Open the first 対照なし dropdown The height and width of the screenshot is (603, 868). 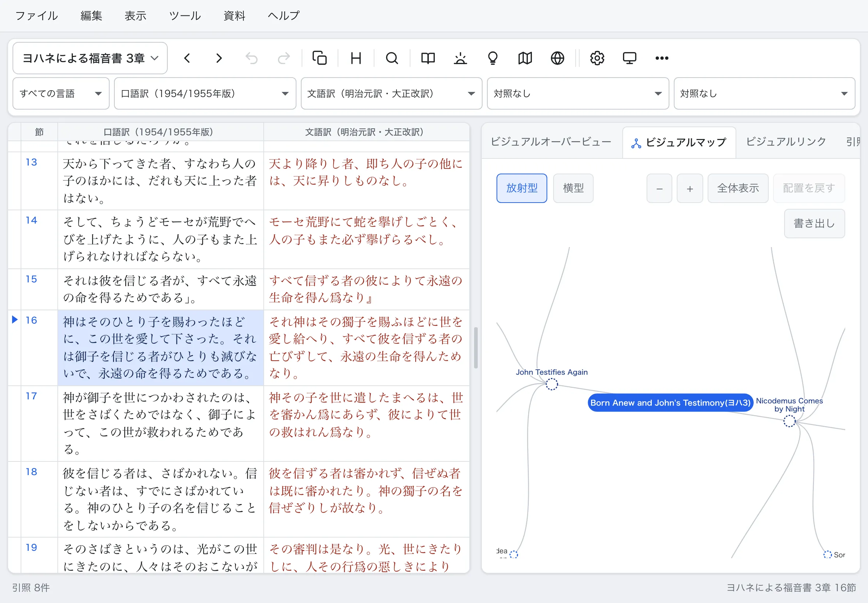coord(578,94)
